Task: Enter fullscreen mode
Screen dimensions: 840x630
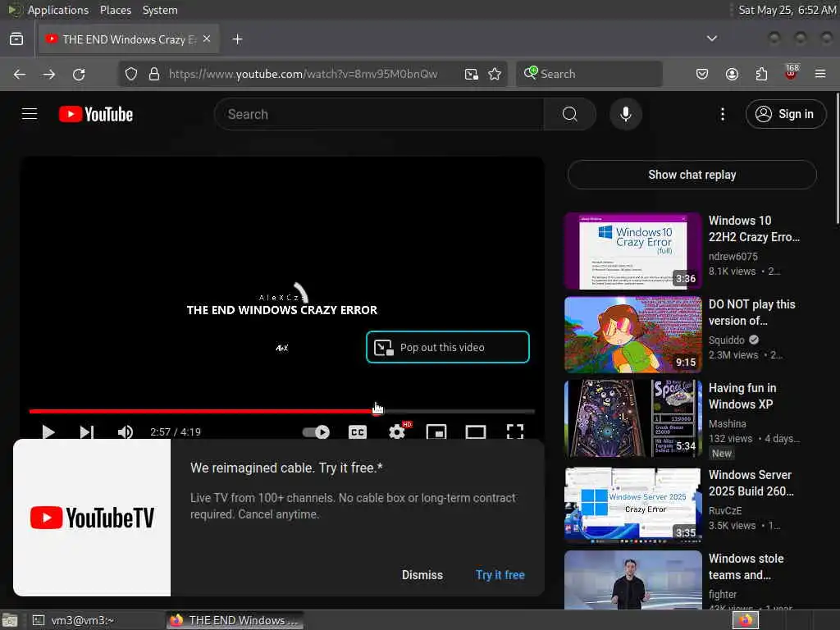Action: (515, 431)
